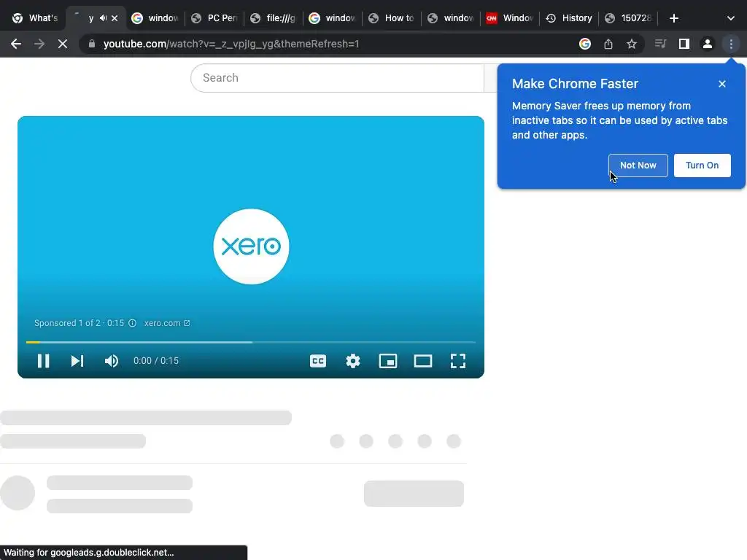
Task: Toggle closed captions CC button
Action: pyautogui.click(x=318, y=361)
